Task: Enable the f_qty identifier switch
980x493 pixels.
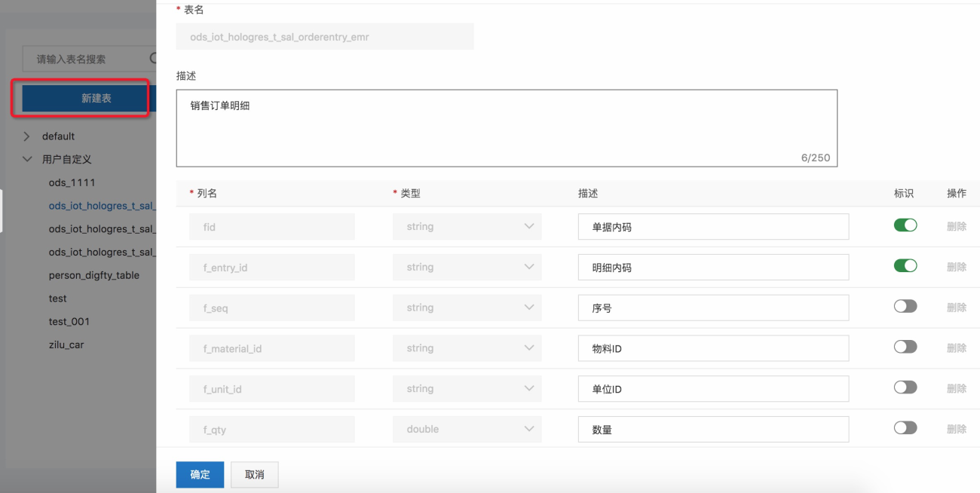Action: pos(905,428)
